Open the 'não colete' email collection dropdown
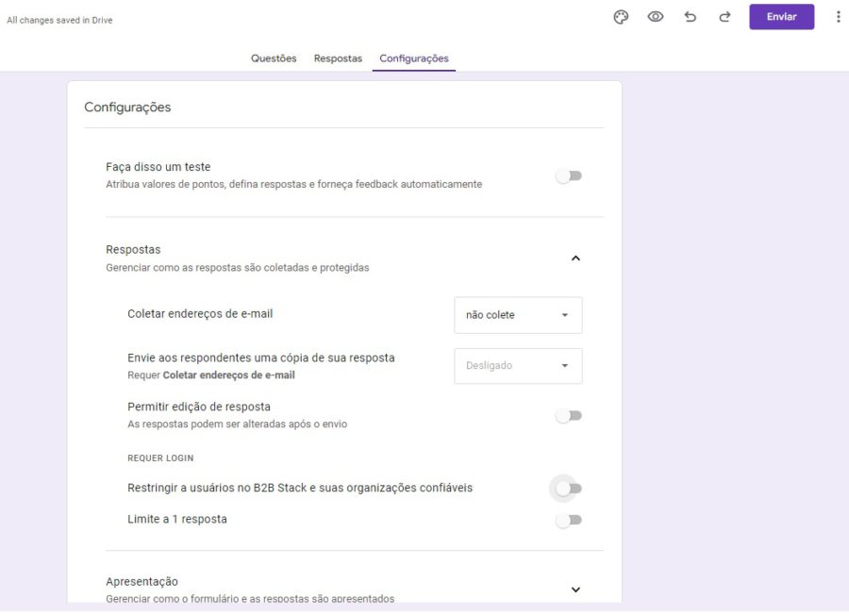 tap(517, 315)
